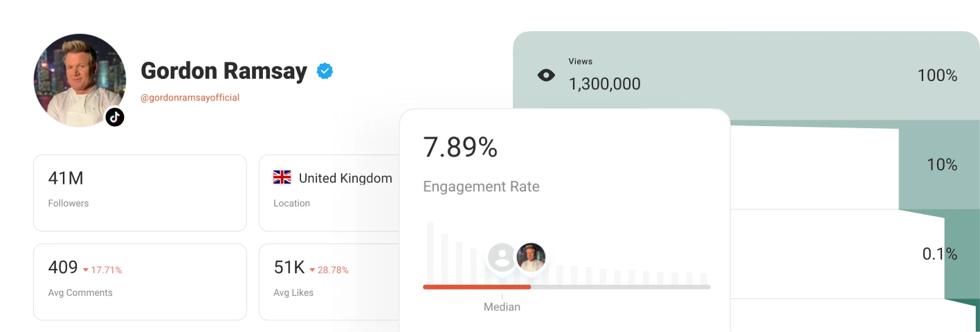Click Gordon Ramsay's small avatar chart marker
The height and width of the screenshot is (332, 980).
coord(531,257)
